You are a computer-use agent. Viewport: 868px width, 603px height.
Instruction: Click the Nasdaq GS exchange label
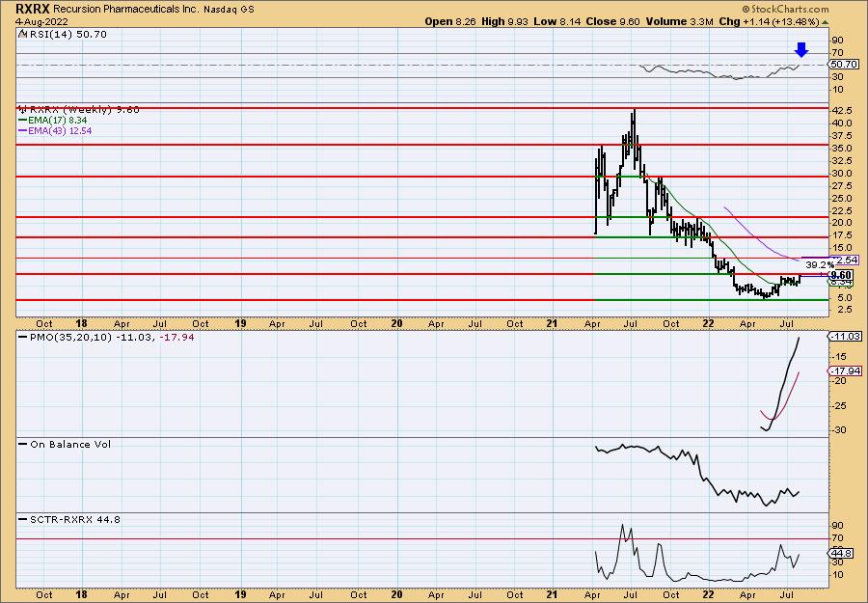[x=229, y=10]
